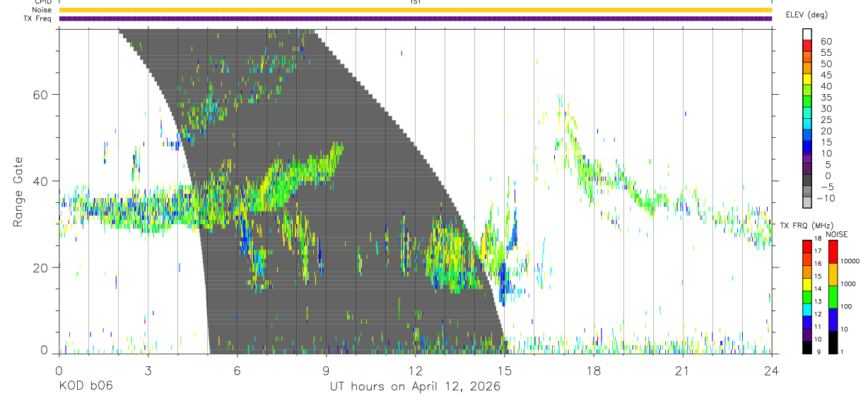Click the 'NOISE' legend title
The height and width of the screenshot is (401, 868).
836,234
